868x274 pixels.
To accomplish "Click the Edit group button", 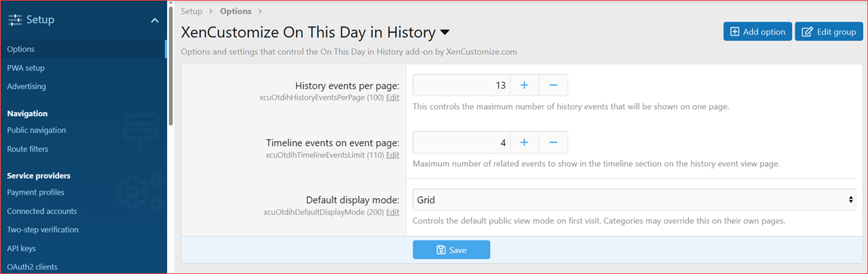I will (x=829, y=31).
